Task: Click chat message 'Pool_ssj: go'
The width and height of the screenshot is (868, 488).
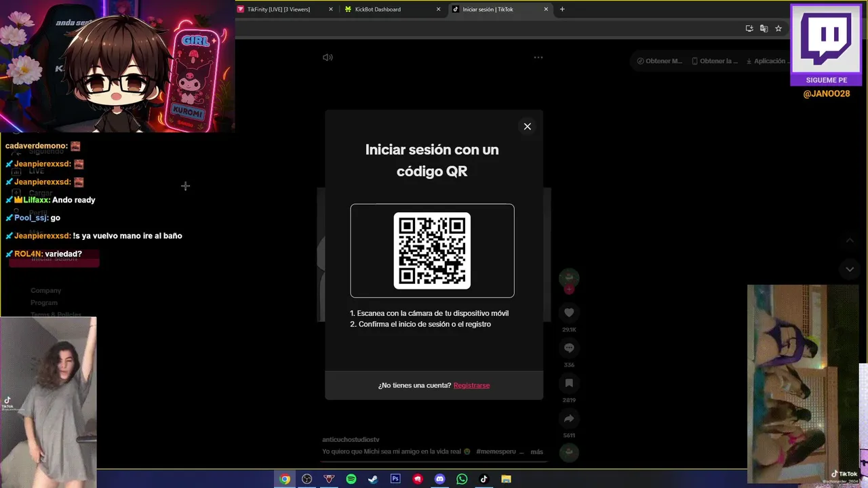Action: pyautogui.click(x=33, y=218)
